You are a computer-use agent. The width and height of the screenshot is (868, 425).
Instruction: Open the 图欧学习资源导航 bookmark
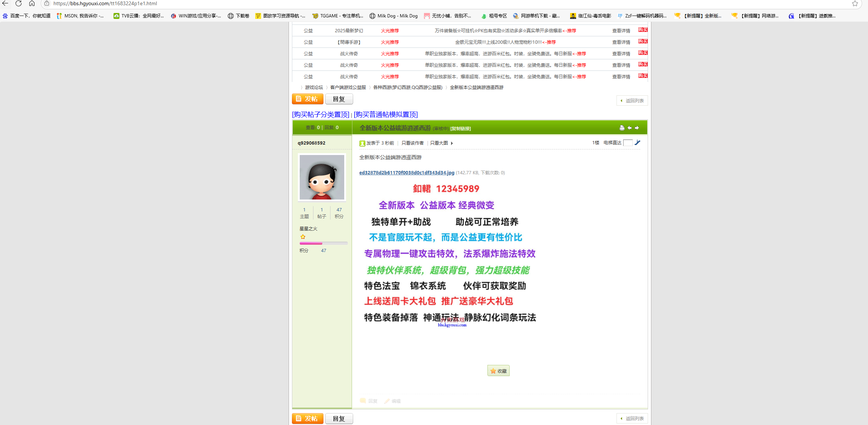[280, 16]
